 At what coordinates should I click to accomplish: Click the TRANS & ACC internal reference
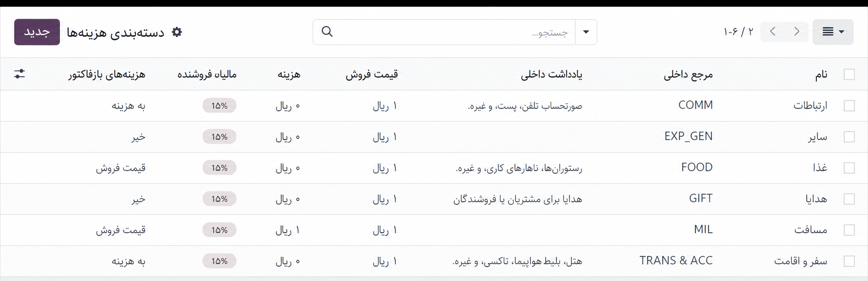(676, 261)
